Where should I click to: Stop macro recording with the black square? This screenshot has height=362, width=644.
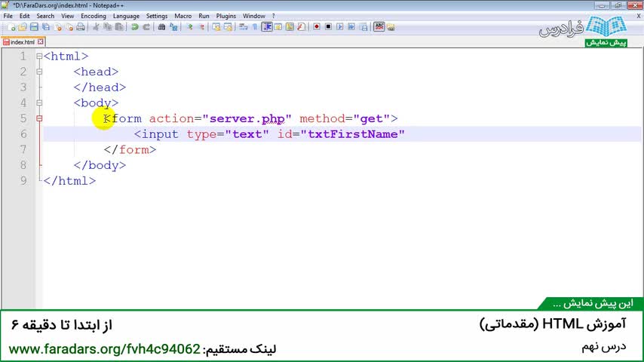[x=328, y=27]
